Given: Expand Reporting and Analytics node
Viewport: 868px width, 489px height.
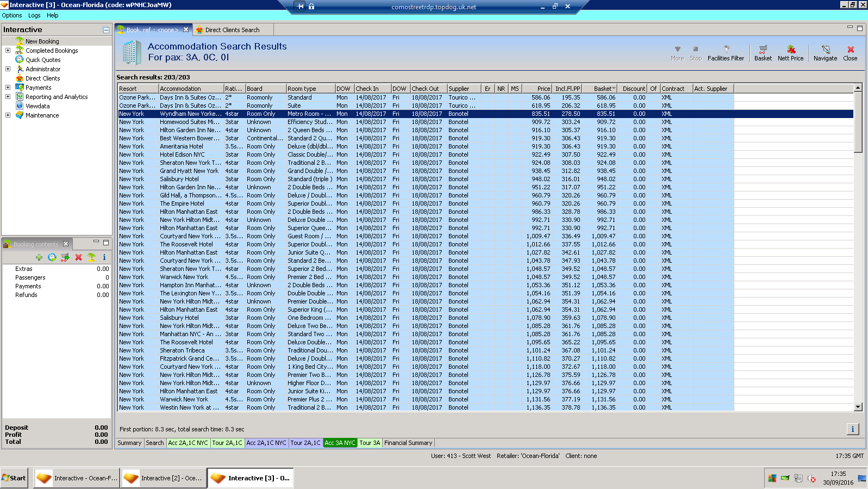Looking at the screenshot, I should click(8, 97).
